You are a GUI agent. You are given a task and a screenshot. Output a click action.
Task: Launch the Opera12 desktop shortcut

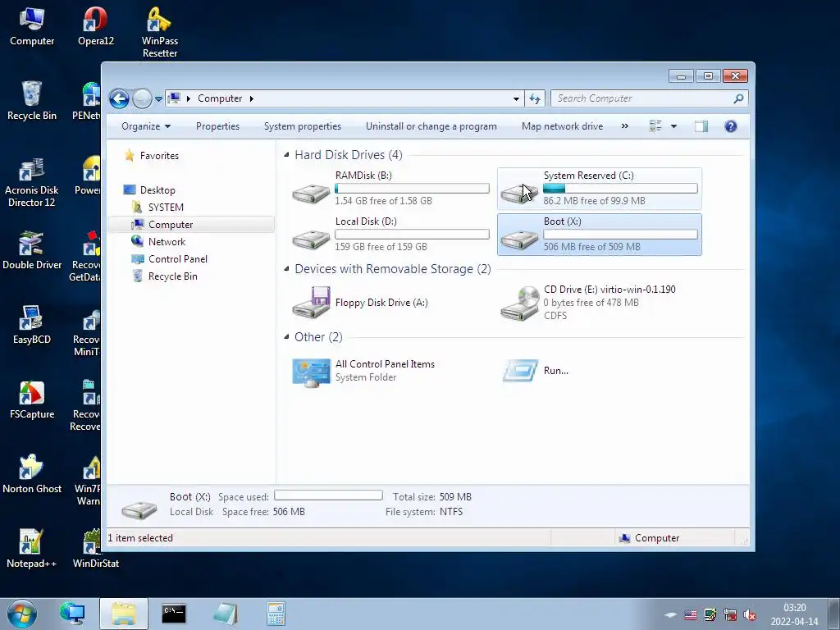pos(95,27)
